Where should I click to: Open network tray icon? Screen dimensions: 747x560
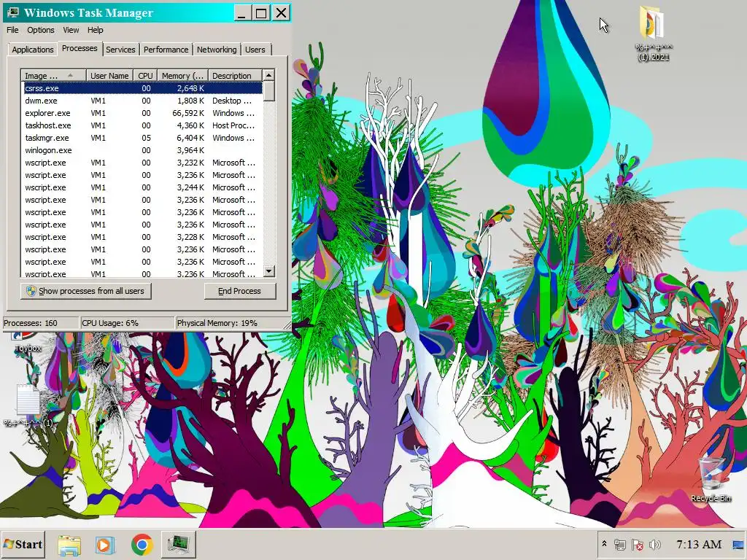[x=620, y=544]
